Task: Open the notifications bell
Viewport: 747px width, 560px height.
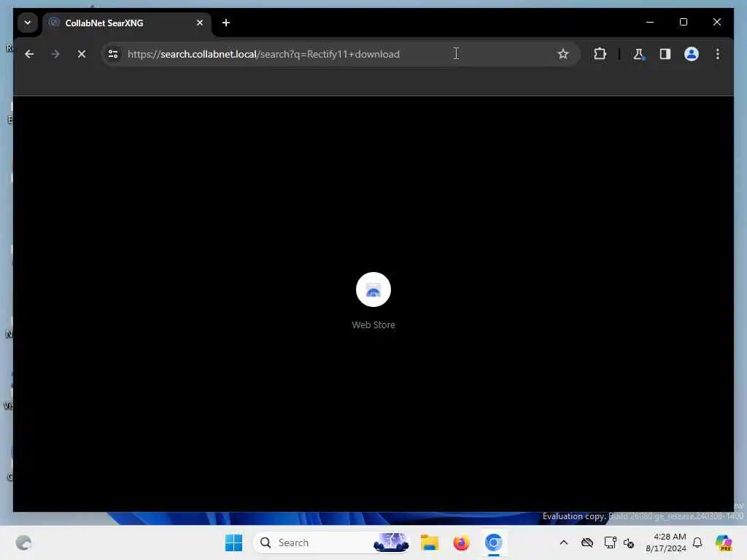Action: click(697, 542)
